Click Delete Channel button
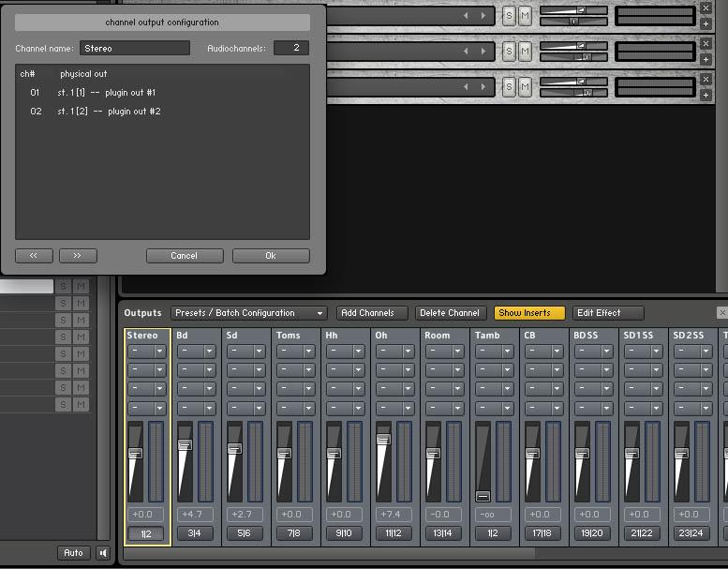 tap(450, 313)
